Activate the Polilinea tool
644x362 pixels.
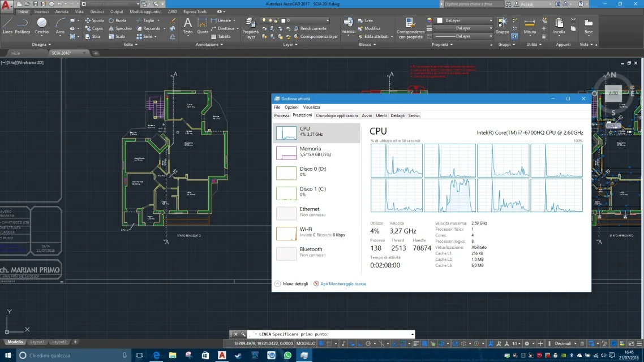23,25
